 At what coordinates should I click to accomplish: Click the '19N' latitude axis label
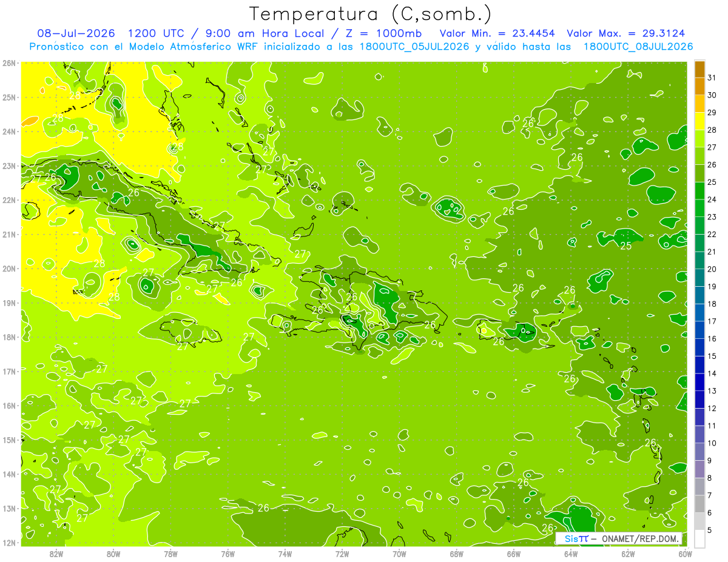[x=9, y=303]
